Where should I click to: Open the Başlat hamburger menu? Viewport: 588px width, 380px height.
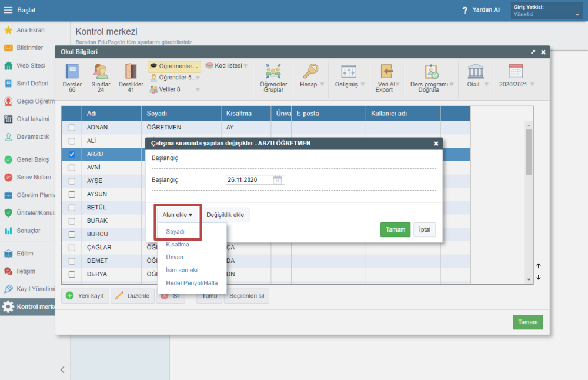coord(8,10)
